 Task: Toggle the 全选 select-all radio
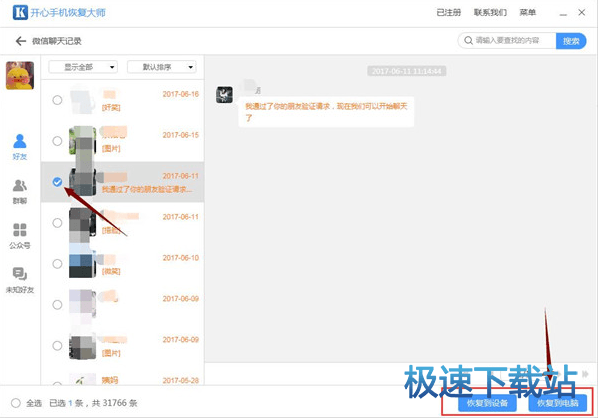tap(16, 403)
